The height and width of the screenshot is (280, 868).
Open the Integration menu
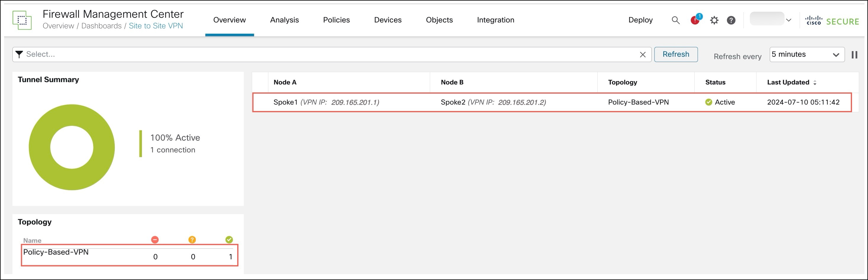[495, 20]
